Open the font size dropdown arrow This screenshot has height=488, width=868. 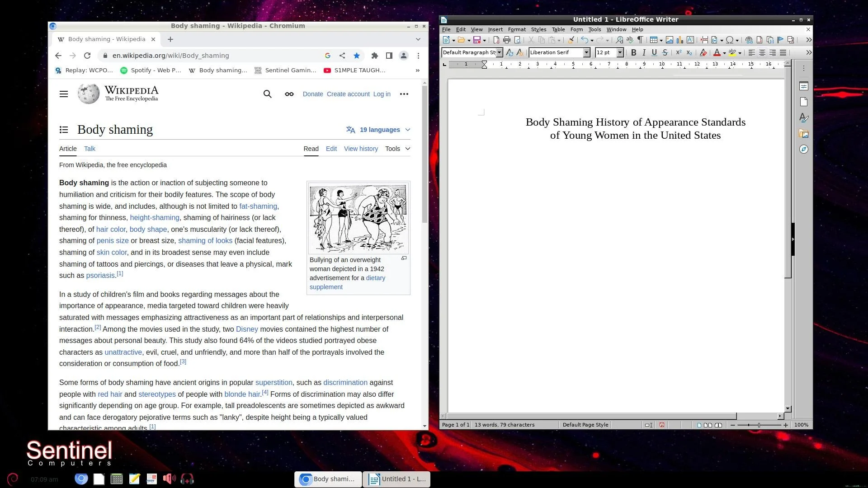pyautogui.click(x=620, y=53)
